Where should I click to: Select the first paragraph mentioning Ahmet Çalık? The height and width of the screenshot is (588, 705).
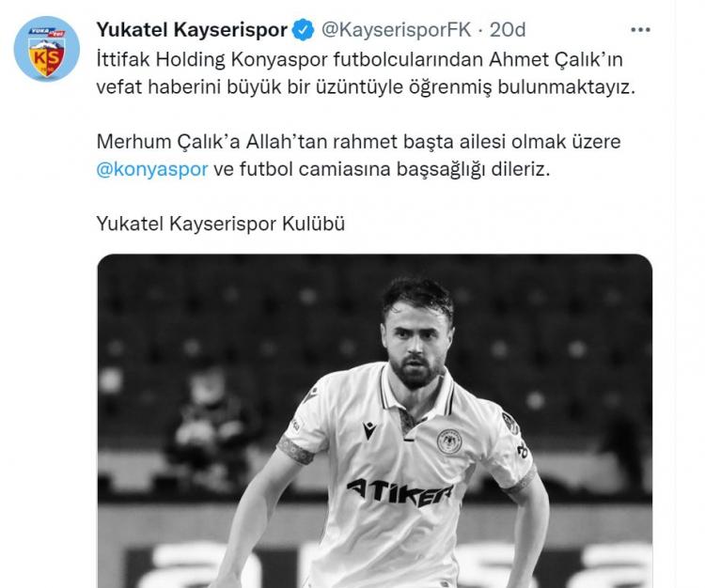point(366,73)
